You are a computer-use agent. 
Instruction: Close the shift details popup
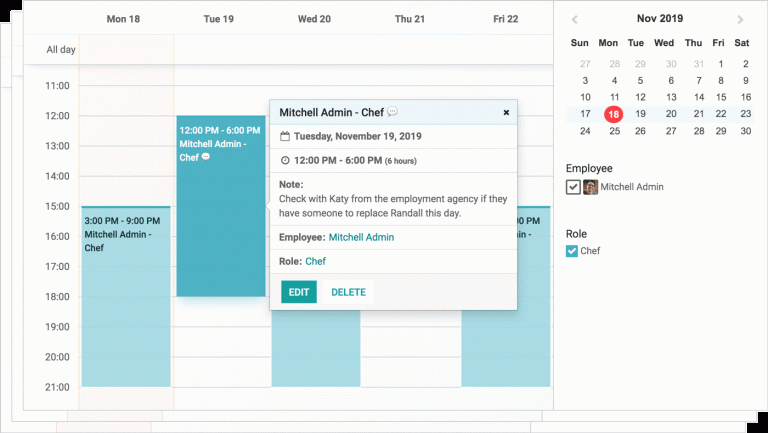pyautogui.click(x=506, y=113)
